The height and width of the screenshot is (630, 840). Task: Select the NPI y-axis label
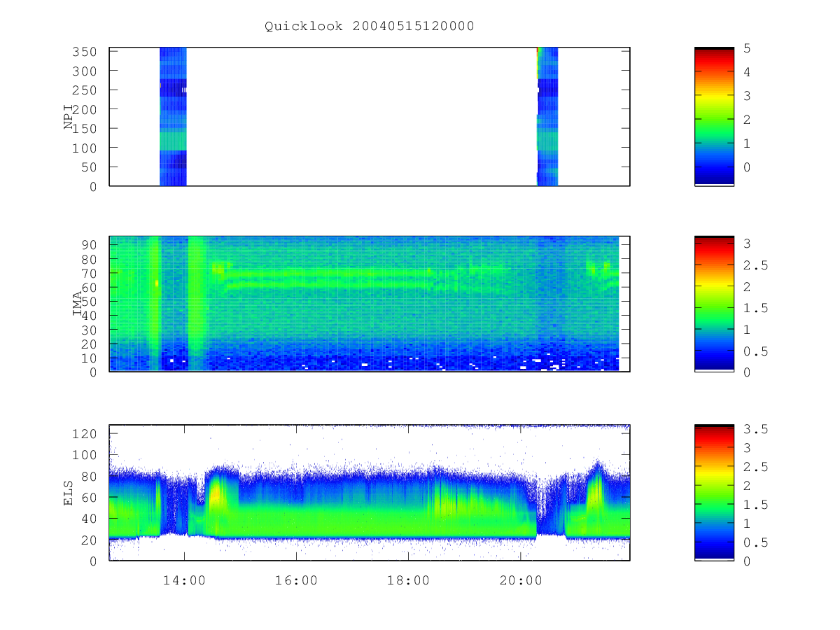[x=69, y=117]
